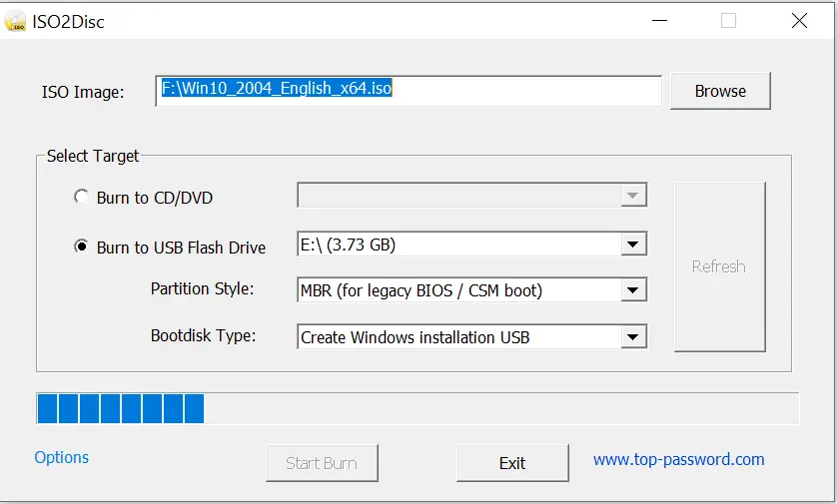Open the CD/DVD drive dropdown arrow
The width and height of the screenshot is (838, 504).
pyautogui.click(x=633, y=196)
